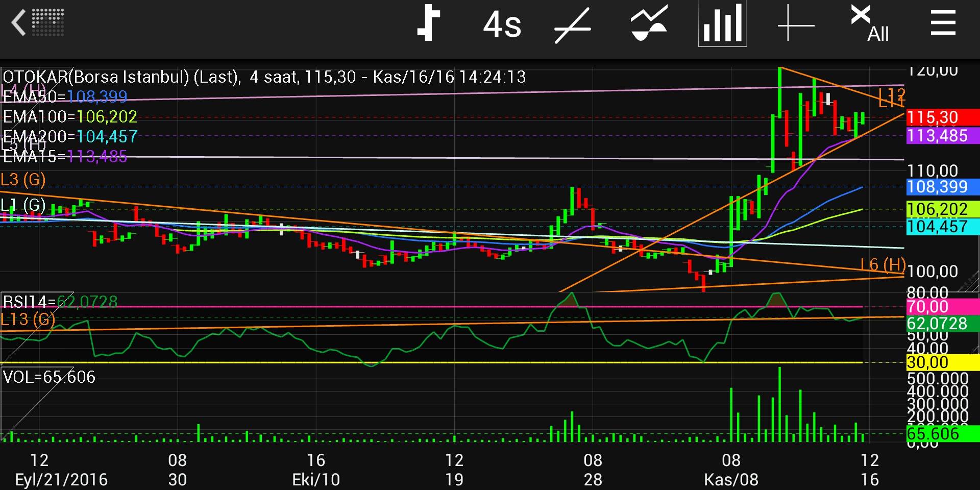
Task: Toggle the volume bars panel icon
Action: [x=722, y=23]
